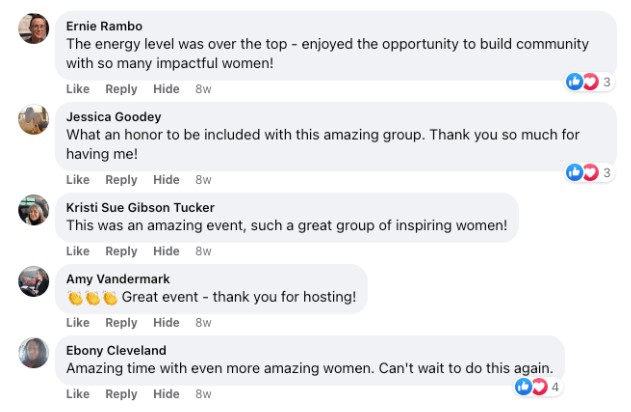
Task: Like Ernie Rambo's comment
Action: click(78, 89)
